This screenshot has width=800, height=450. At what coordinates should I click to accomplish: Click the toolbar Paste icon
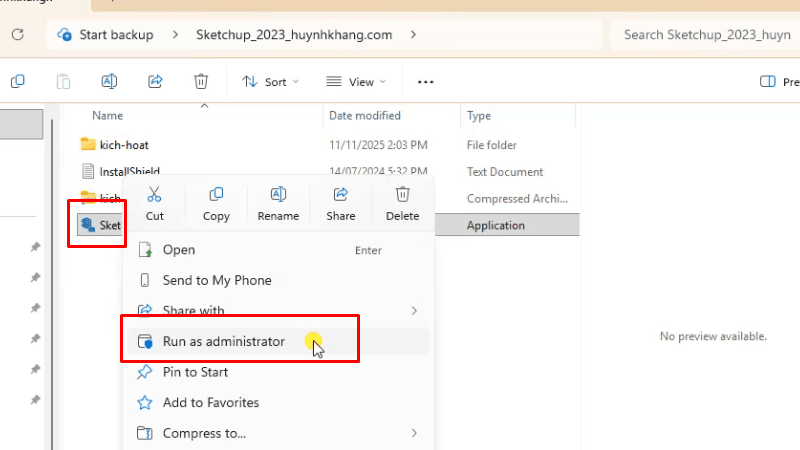pyautogui.click(x=63, y=82)
